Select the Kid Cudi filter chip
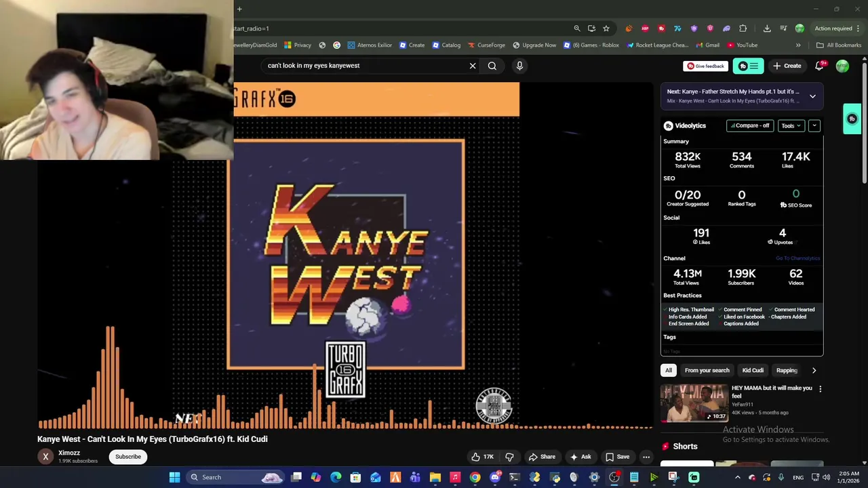The height and width of the screenshot is (488, 868). point(753,370)
